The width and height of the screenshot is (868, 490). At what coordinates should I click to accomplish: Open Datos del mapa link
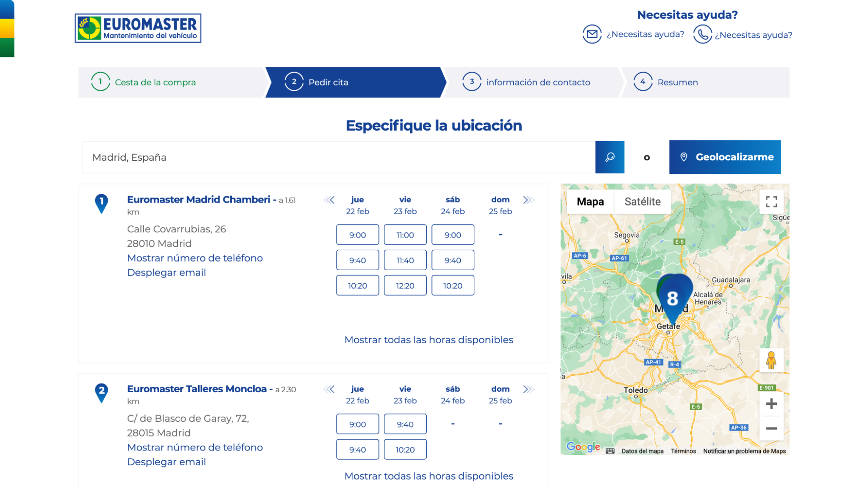(642, 451)
